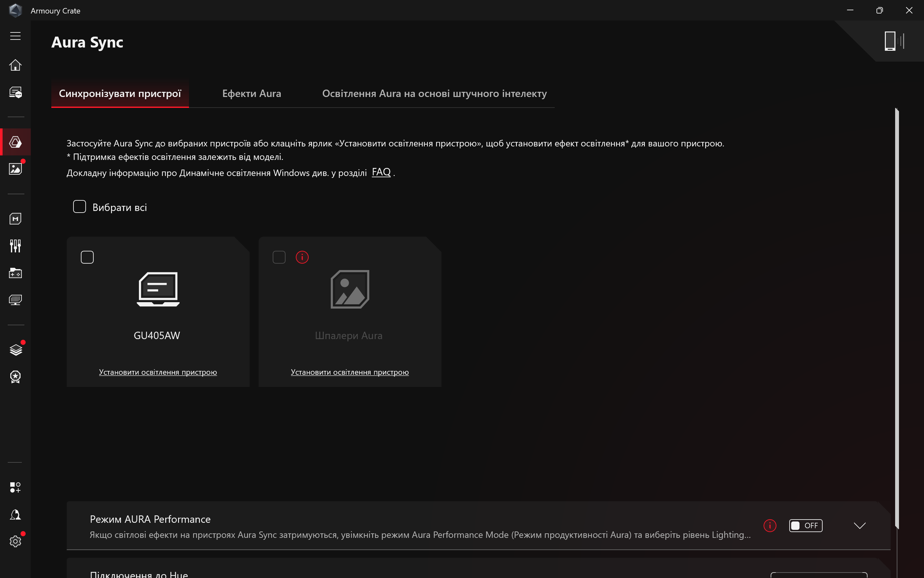
Task: Click the Режим AURA Performance title
Action: [x=150, y=519]
